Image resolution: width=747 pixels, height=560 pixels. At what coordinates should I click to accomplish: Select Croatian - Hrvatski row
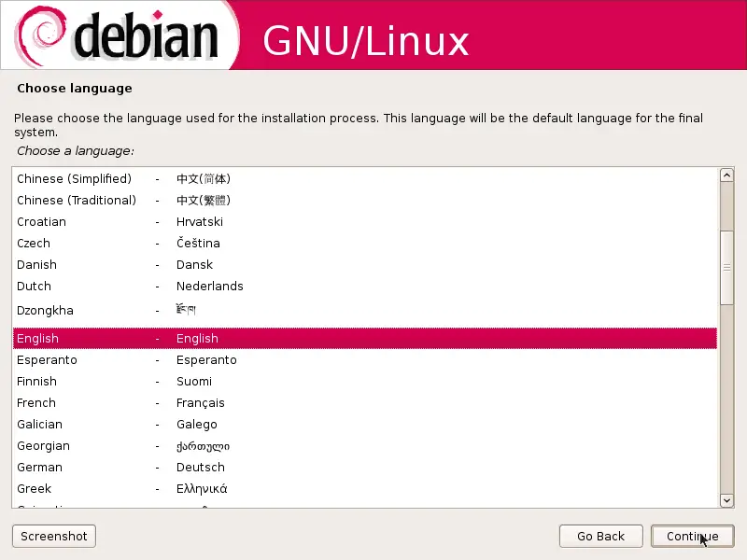[365, 221]
